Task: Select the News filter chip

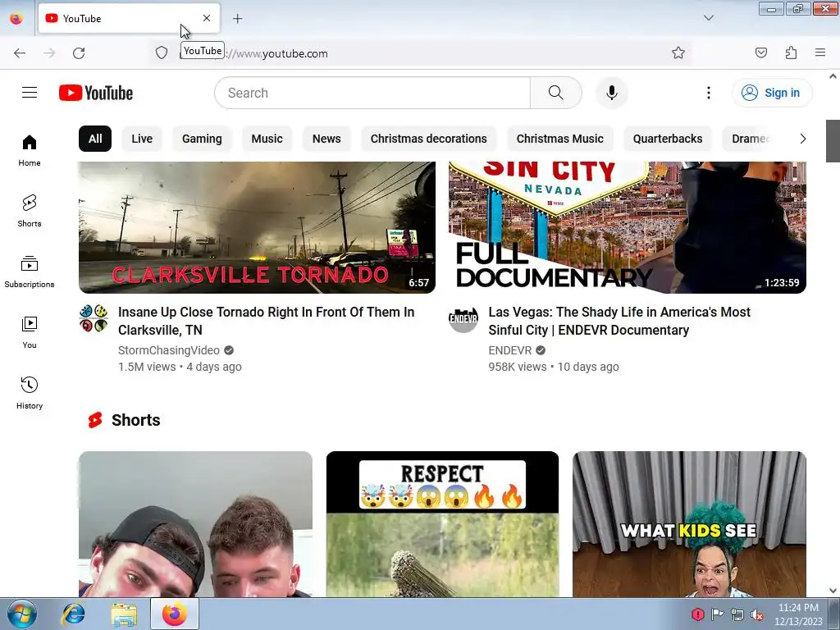Action: [x=326, y=139]
